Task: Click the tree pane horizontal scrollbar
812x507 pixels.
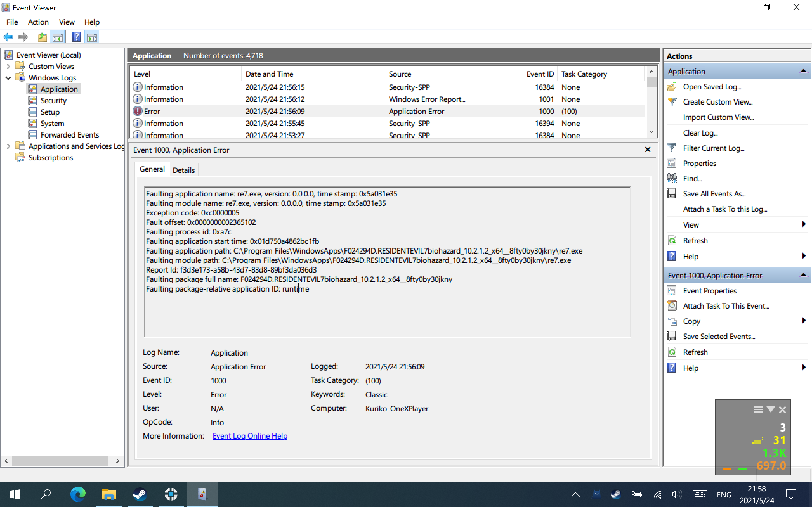Action: [60, 461]
